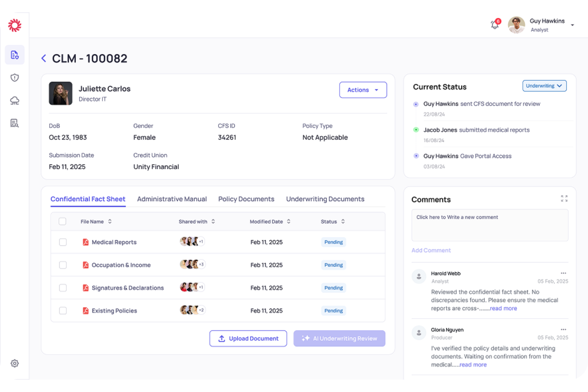The width and height of the screenshot is (588, 392).
Task: Select the Claims documents icon in sidebar
Action: click(x=14, y=55)
